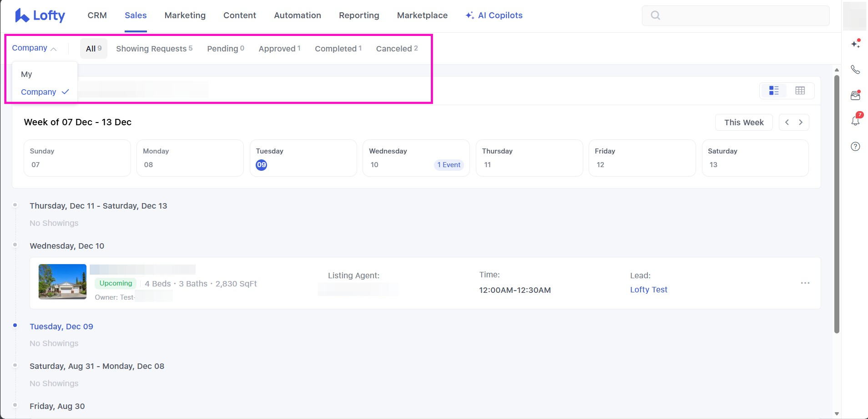The height and width of the screenshot is (419, 868).
Task: Open the help question mark icon
Action: point(855,146)
